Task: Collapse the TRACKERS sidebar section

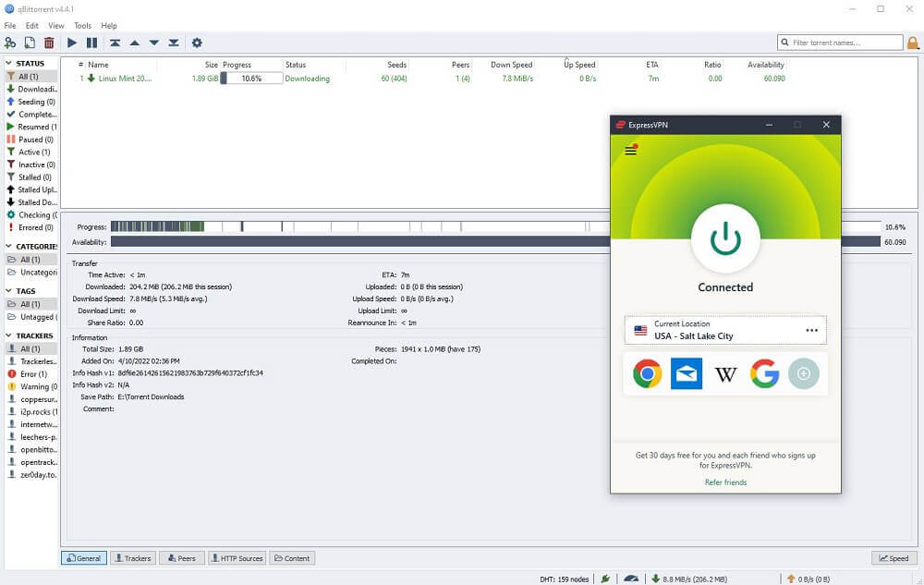Action: coord(9,335)
